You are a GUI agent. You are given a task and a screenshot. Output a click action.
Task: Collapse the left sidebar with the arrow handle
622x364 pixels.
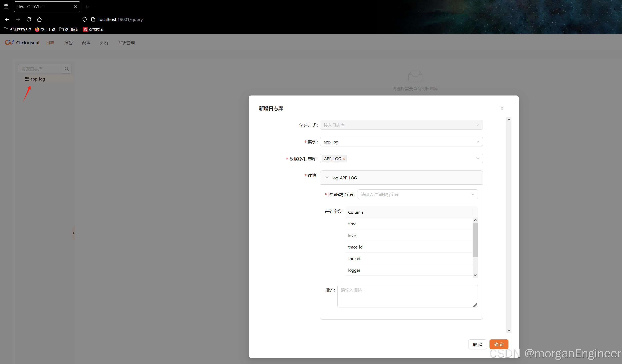(73, 233)
